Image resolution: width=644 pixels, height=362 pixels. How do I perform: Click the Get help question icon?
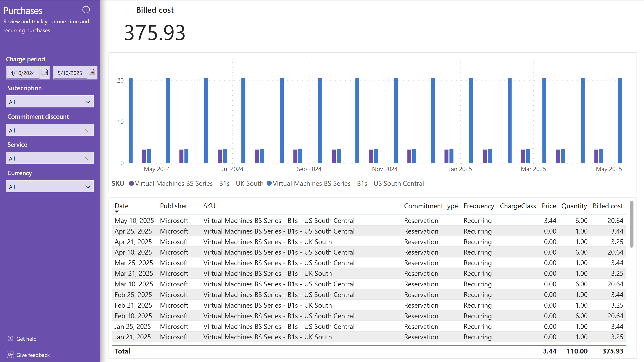[10, 338]
